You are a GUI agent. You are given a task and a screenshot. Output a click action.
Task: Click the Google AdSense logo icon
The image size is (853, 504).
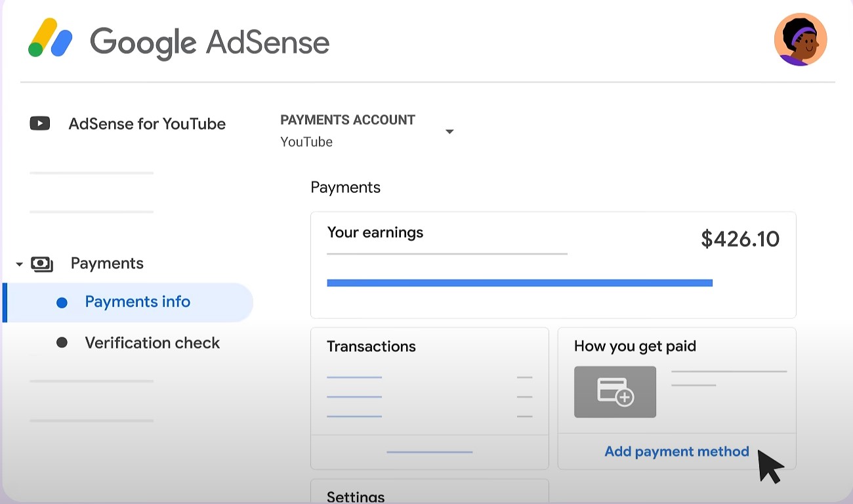coord(51,37)
